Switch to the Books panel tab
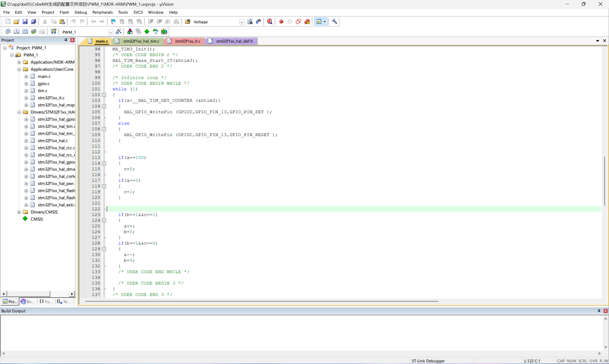Viewport: 609px width, 364px height. tap(28, 301)
